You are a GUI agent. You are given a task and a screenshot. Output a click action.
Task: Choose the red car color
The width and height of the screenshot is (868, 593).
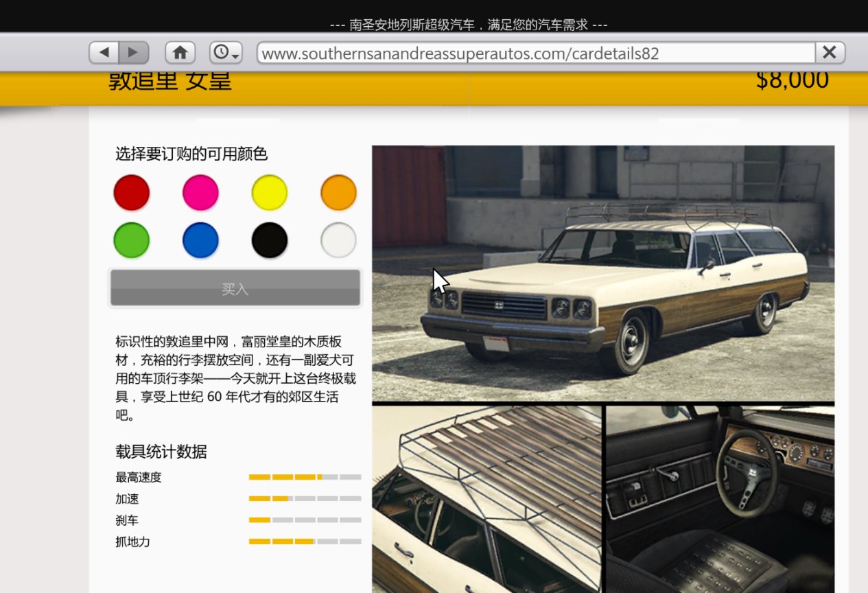(132, 192)
